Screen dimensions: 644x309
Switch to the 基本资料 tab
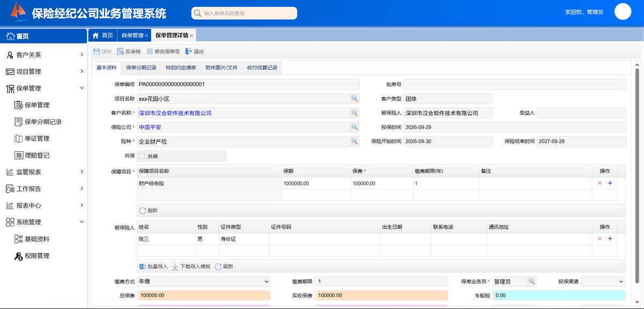point(106,68)
